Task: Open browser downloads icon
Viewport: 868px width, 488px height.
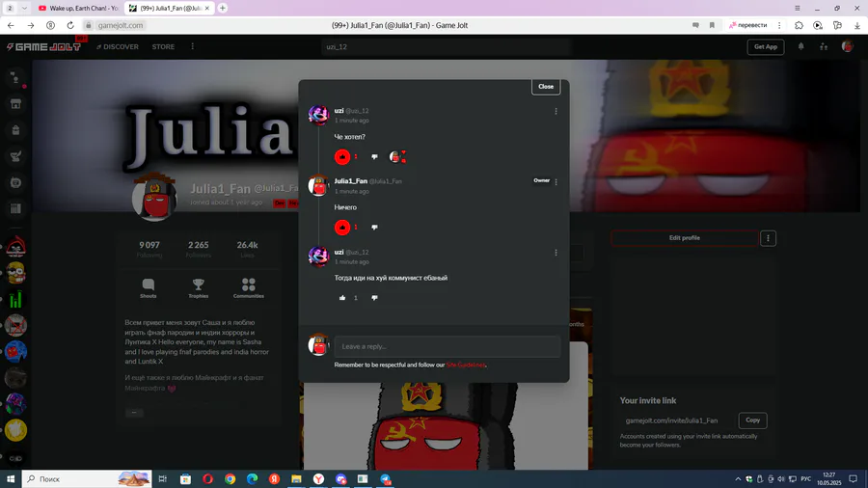Action: (857, 25)
